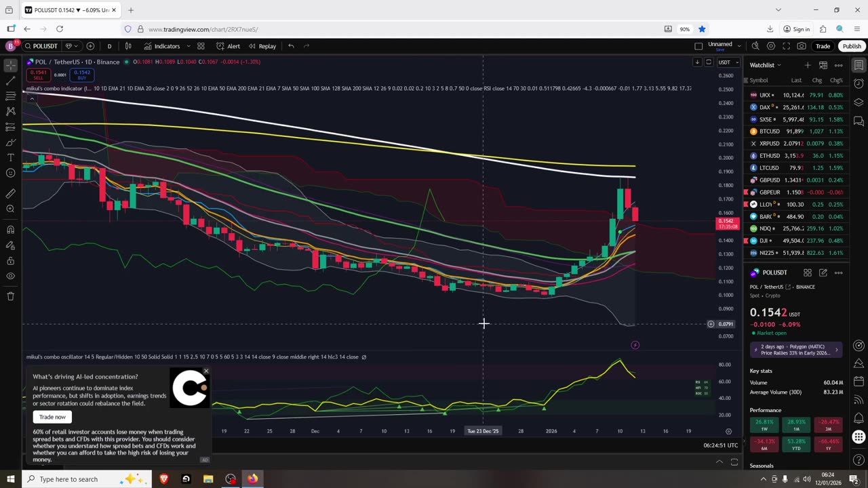Screen dimensions: 868x488
Task: Select the crosshair cursor tool
Action: [x=10, y=66]
